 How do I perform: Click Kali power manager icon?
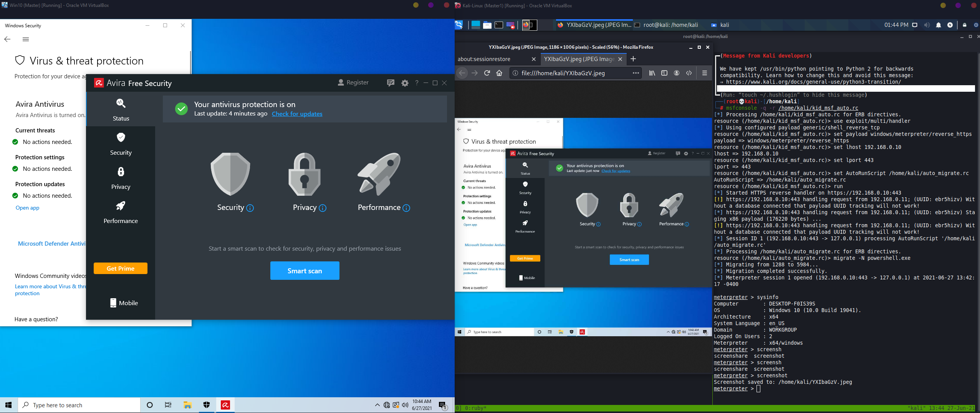click(950, 25)
